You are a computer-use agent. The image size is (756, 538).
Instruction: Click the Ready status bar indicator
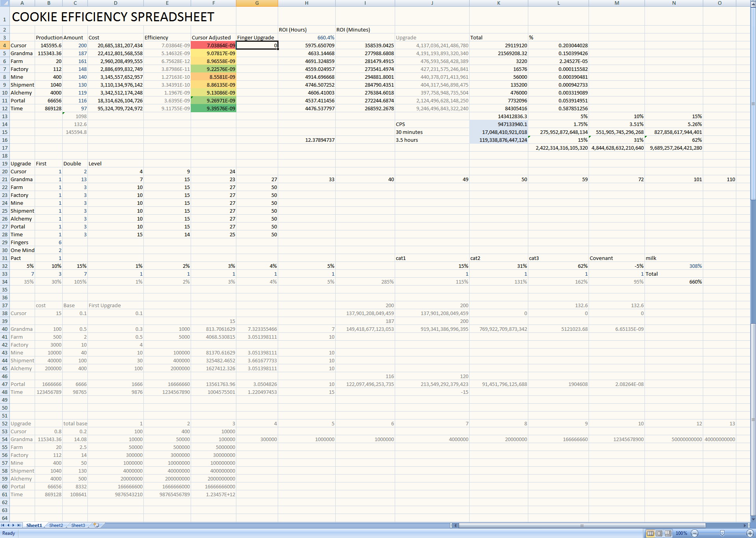9,533
